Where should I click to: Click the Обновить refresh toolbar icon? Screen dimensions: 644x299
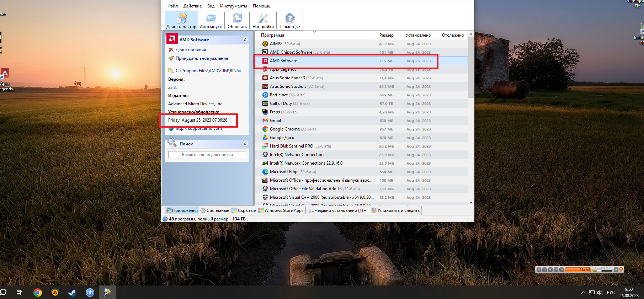pos(237,21)
